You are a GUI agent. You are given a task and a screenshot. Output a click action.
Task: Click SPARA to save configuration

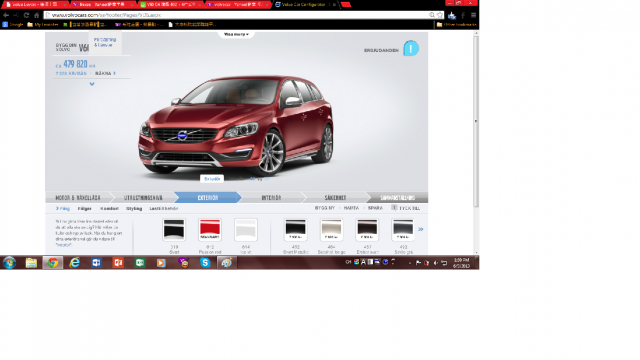click(x=375, y=208)
